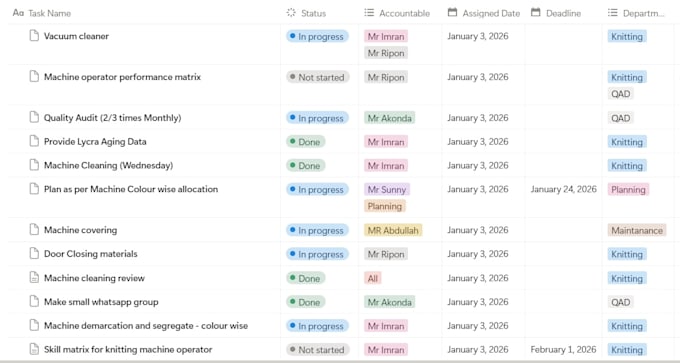
Task: Click All tag in Machine cleaning review row
Action: (x=373, y=278)
